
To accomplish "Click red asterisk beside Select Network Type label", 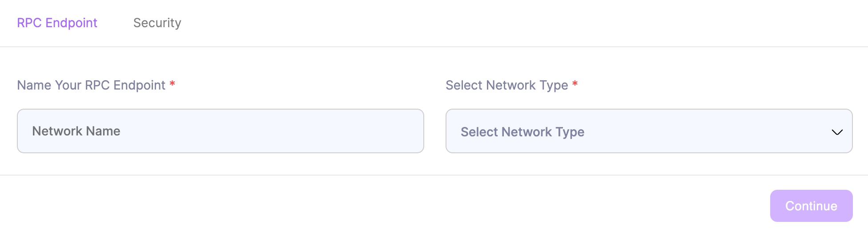I will click(575, 84).
